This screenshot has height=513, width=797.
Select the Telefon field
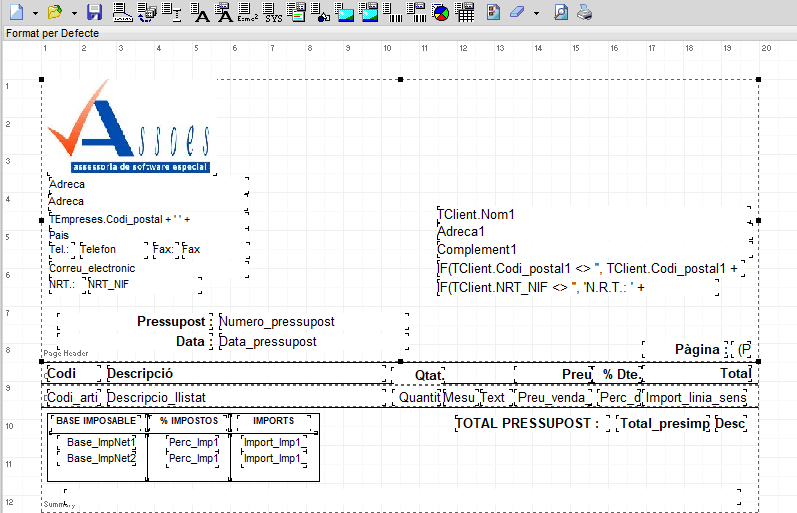tap(114, 250)
